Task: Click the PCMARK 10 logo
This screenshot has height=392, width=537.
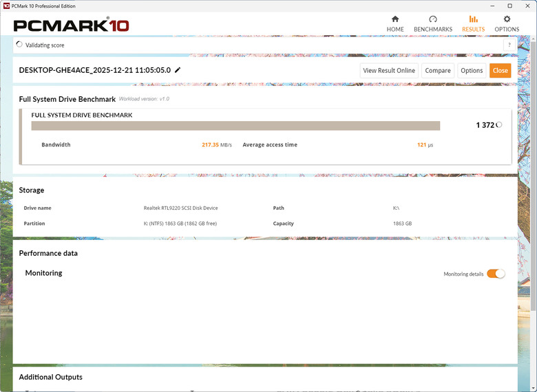Action: coord(71,25)
